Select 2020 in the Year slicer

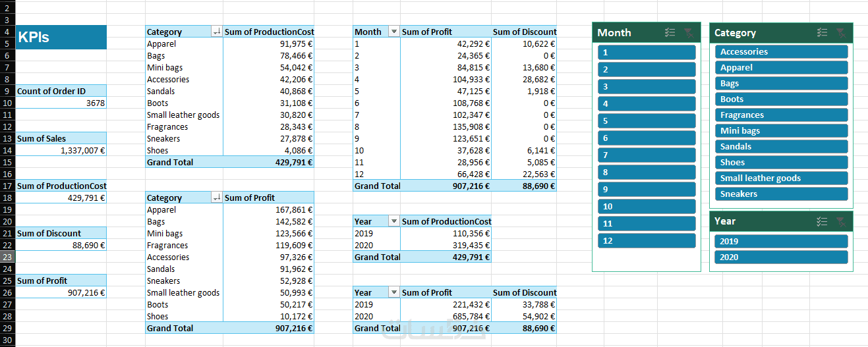(x=781, y=257)
